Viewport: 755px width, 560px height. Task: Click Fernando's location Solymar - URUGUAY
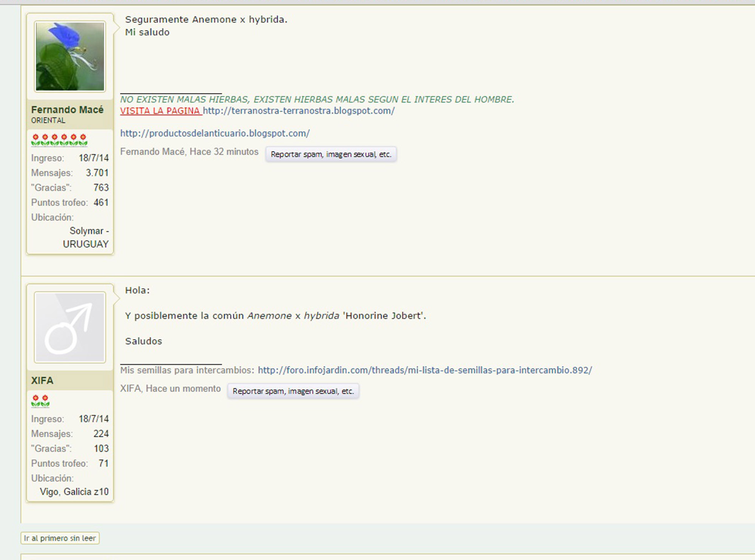click(x=86, y=238)
